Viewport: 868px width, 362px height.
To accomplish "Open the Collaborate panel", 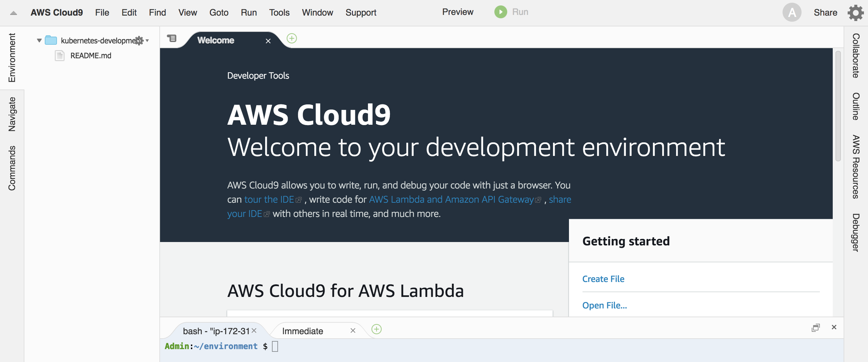I will pos(856,56).
